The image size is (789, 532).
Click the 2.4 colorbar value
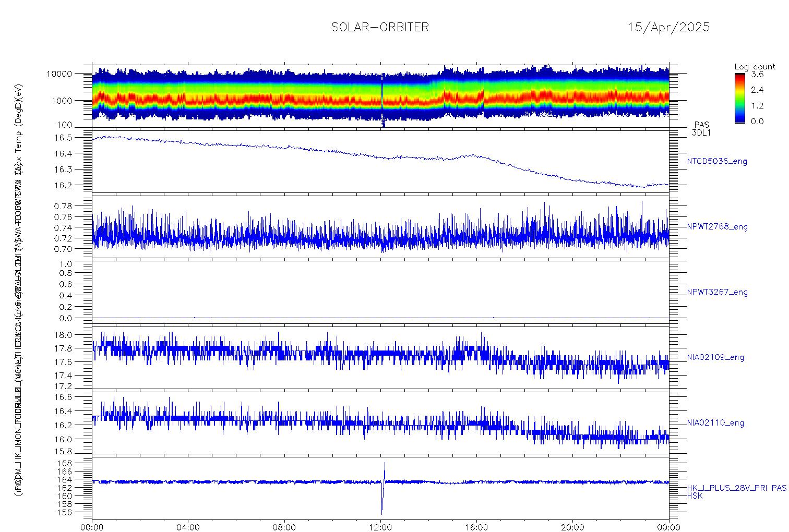[x=757, y=90]
